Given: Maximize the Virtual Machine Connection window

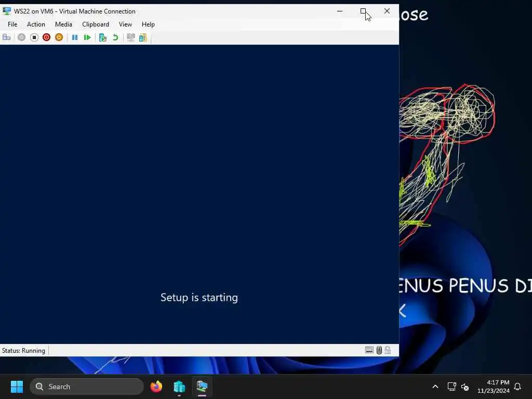Looking at the screenshot, I should pos(363,11).
